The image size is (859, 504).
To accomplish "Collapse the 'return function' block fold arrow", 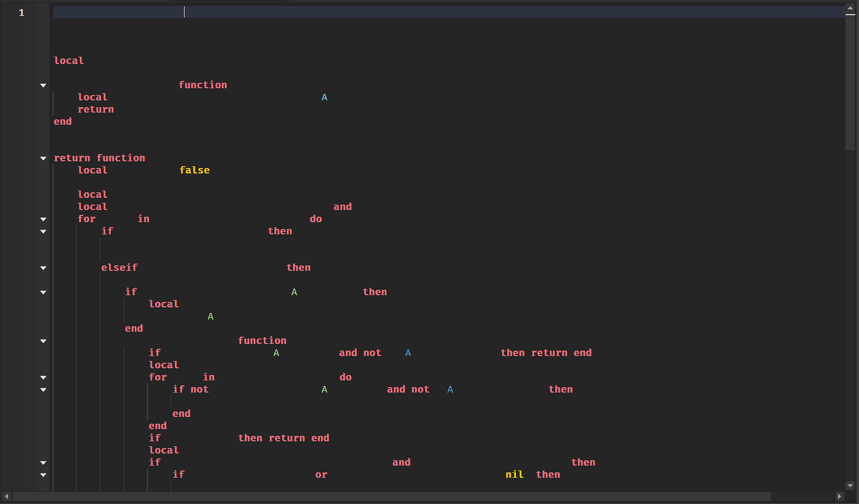I will point(43,158).
